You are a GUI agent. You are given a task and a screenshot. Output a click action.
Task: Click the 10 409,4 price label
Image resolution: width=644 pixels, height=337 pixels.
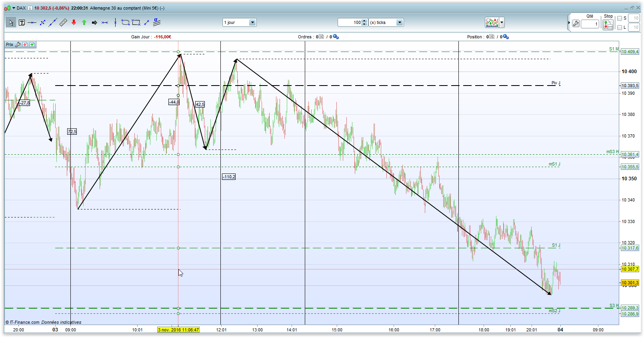[x=630, y=52]
